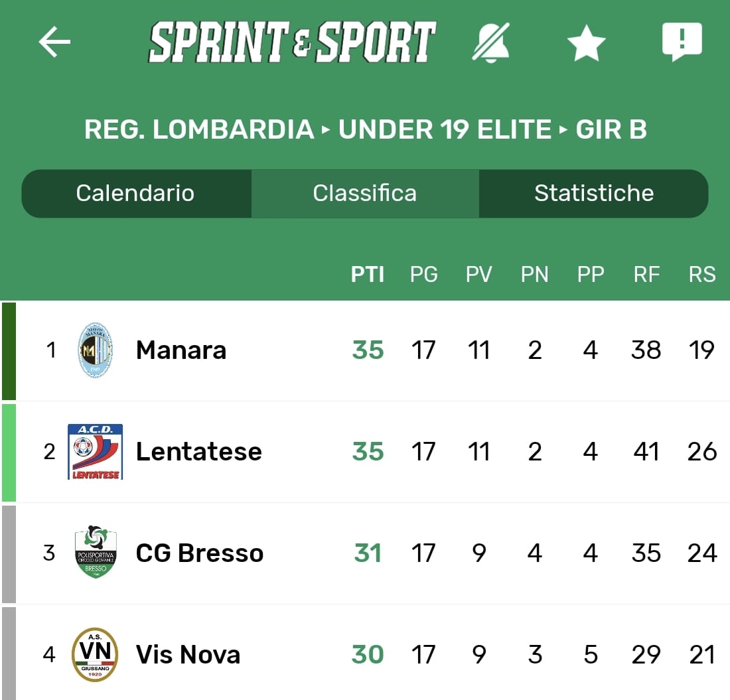The image size is (730, 700).
Task: Expand the UNDER 19 ELITE breadcrumb
Action: pyautogui.click(x=445, y=129)
